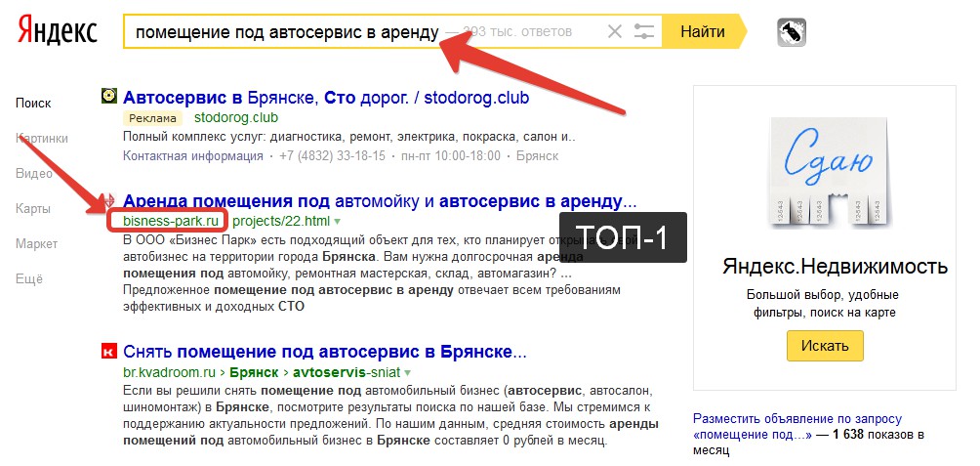Click the extension icon next to Найти
980x466 pixels.
tap(792, 32)
